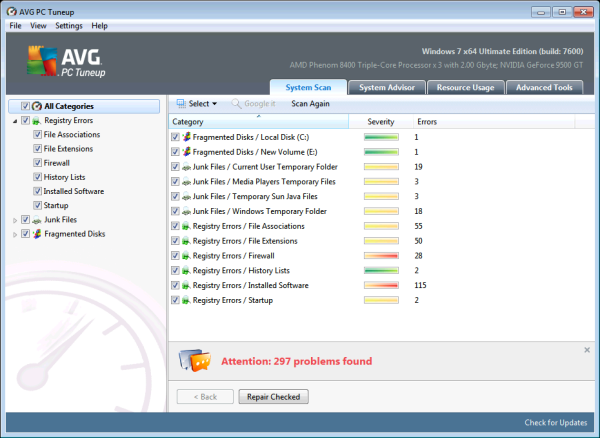Viewport: 600px width, 438px height.
Task: Open the File menu
Action: click(x=15, y=26)
